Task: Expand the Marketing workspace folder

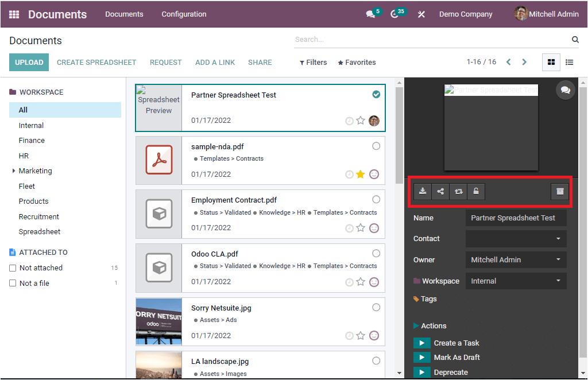Action: coord(14,171)
